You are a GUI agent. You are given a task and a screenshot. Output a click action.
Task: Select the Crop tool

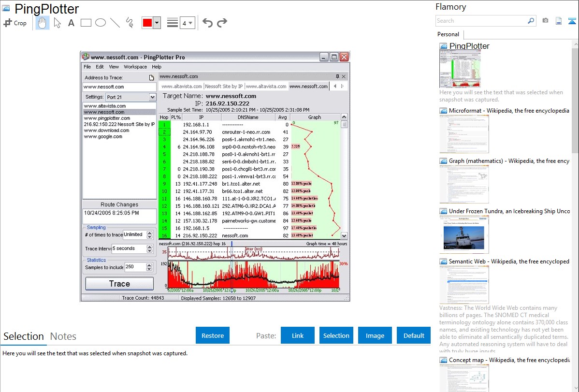(x=15, y=23)
